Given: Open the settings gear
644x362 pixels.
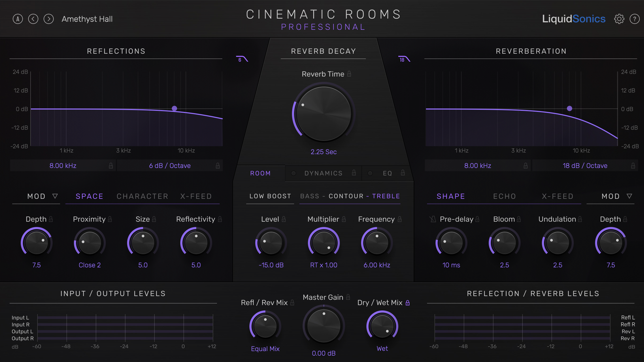Looking at the screenshot, I should pos(619,19).
